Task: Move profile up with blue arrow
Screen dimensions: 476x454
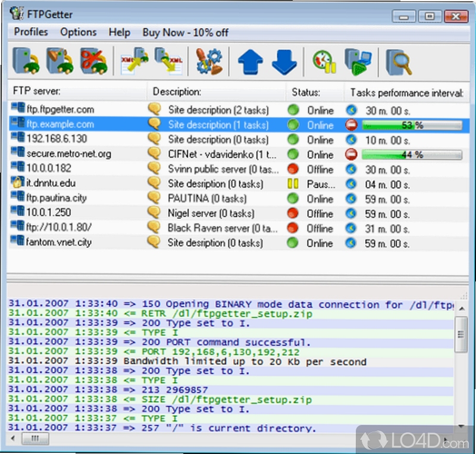Action: tap(250, 62)
